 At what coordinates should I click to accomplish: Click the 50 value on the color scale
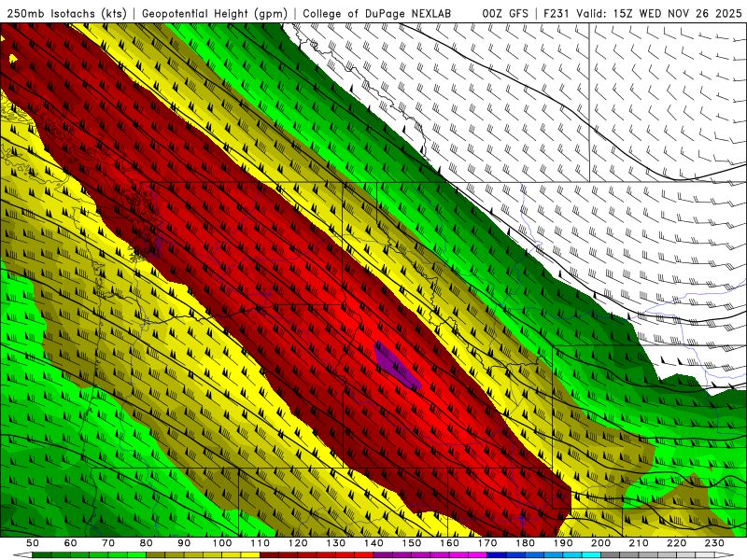[x=33, y=543]
